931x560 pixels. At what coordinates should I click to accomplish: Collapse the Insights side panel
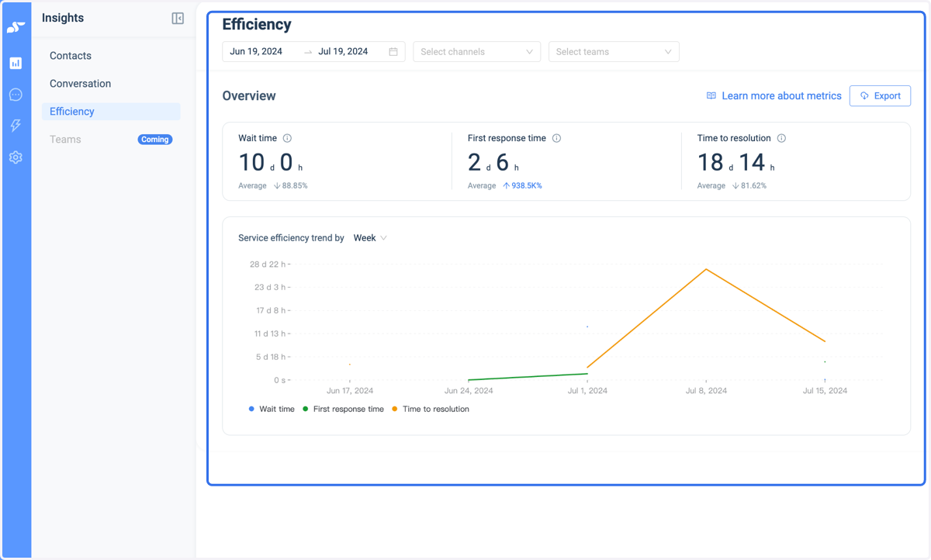(178, 19)
